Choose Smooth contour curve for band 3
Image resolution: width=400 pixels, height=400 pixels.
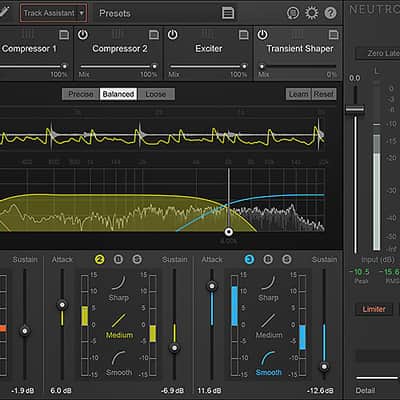[x=269, y=363]
